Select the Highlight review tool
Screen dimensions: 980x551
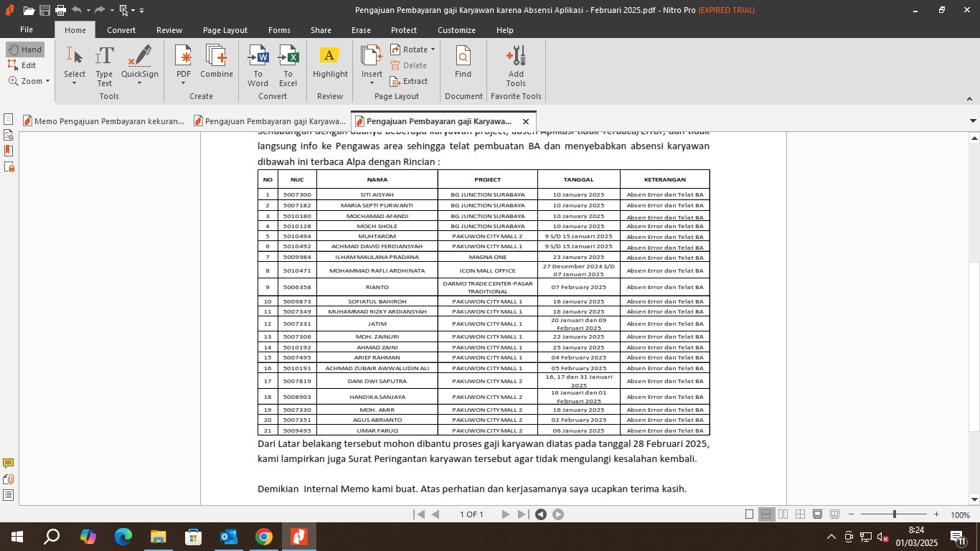330,62
